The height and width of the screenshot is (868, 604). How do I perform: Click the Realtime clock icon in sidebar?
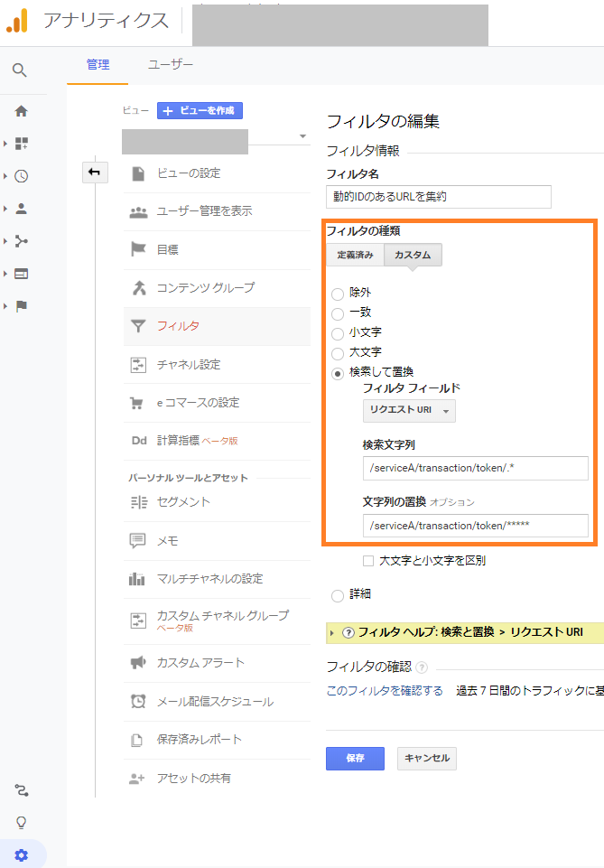pos(21,176)
